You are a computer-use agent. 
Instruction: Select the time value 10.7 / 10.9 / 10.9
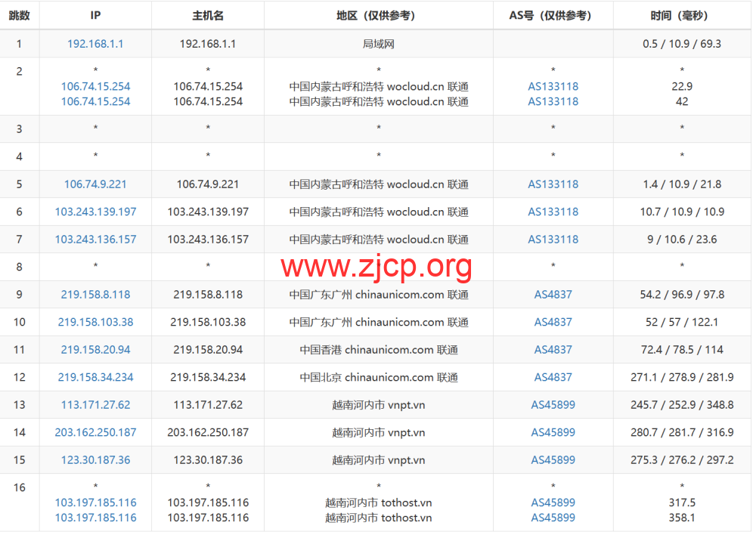tap(682, 212)
